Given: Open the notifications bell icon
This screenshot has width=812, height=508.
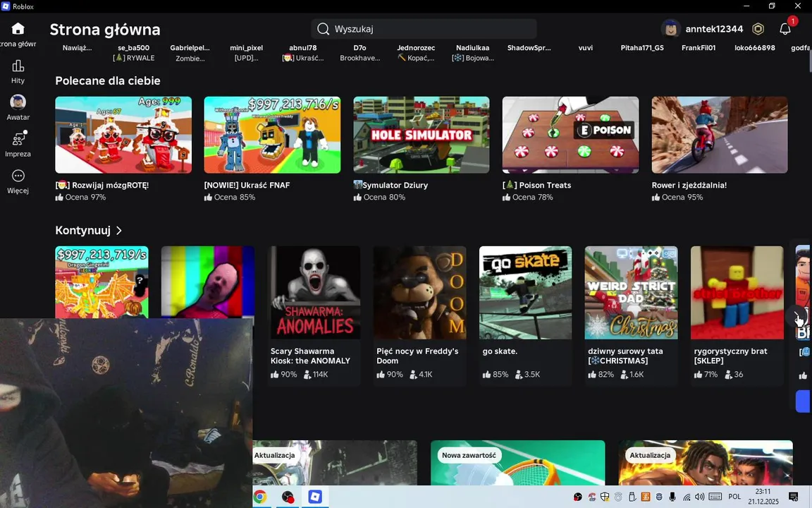Looking at the screenshot, I should pyautogui.click(x=785, y=29).
